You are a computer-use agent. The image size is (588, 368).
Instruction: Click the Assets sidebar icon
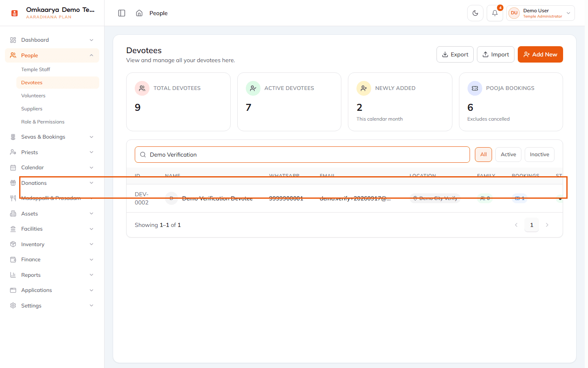(13, 213)
